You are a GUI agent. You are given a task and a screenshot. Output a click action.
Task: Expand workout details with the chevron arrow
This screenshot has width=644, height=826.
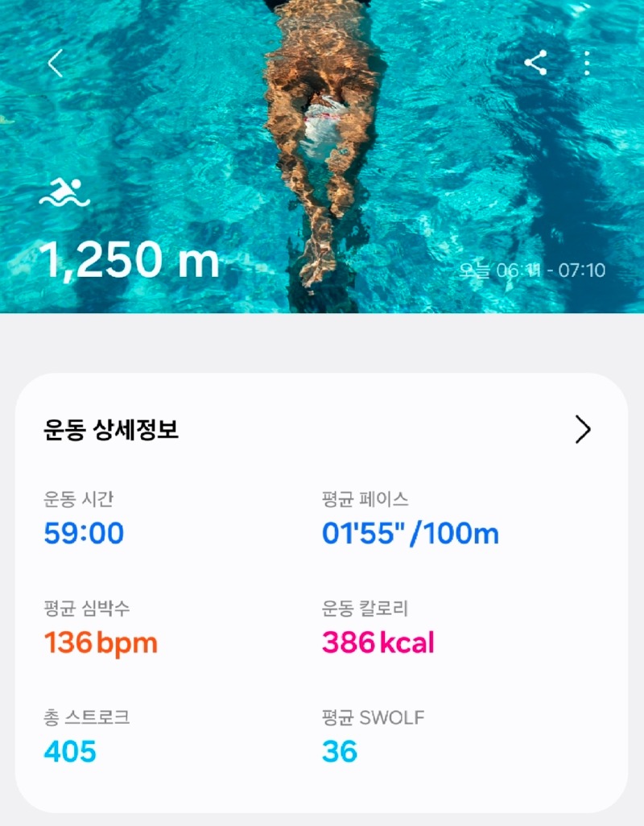pyautogui.click(x=584, y=430)
